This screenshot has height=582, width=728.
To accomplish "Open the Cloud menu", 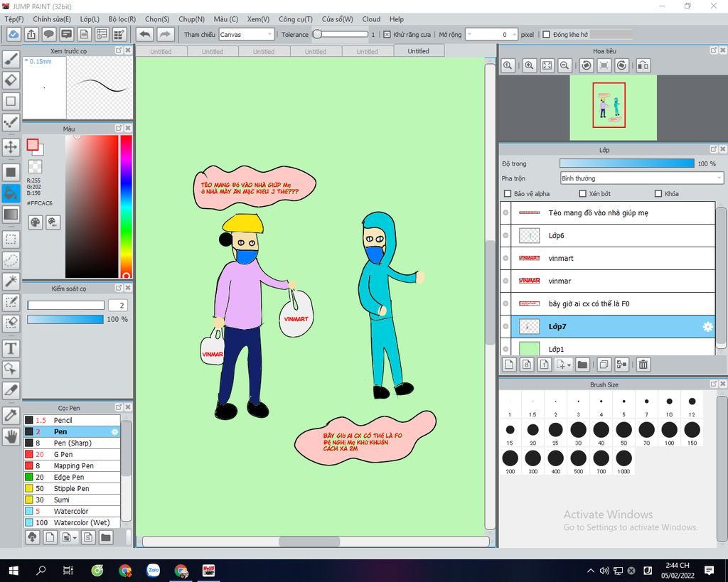I will click(371, 19).
